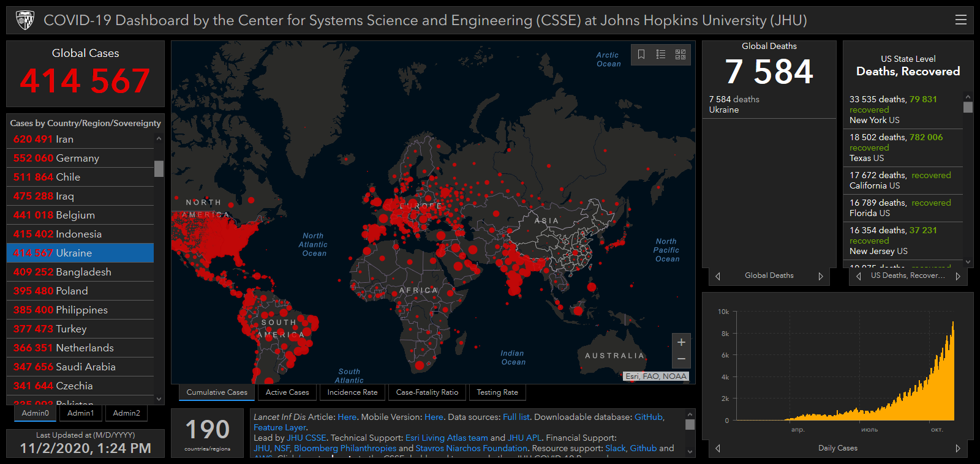Open the Slack resource support link

click(616, 448)
